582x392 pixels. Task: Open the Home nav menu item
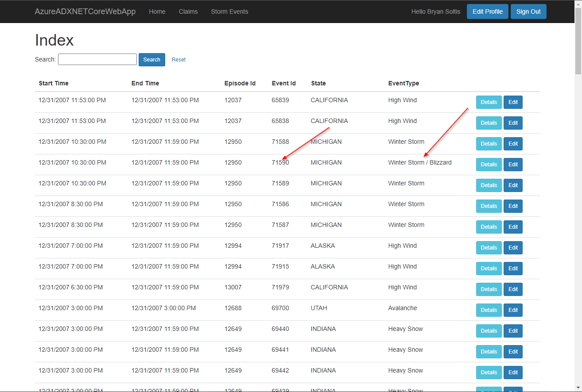(157, 12)
